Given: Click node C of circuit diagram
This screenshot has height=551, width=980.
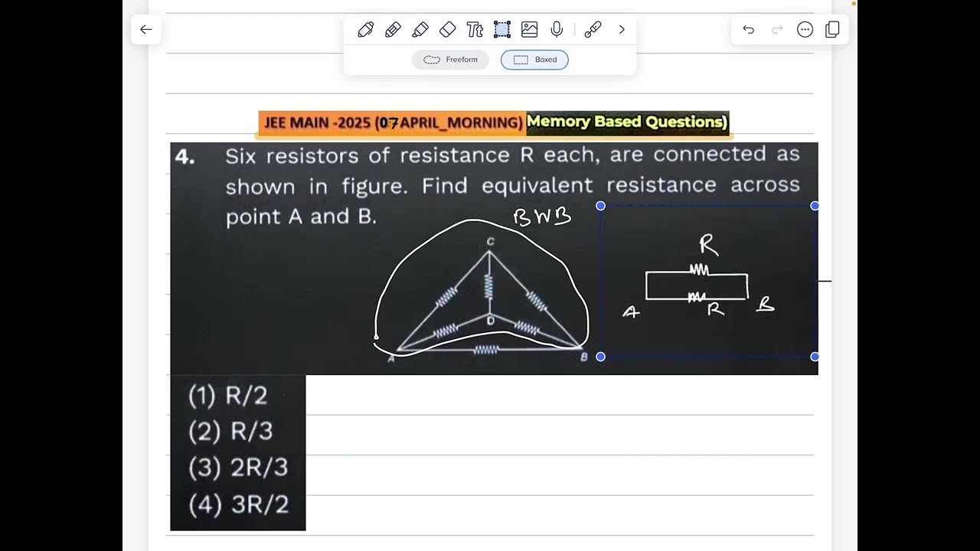Looking at the screenshot, I should coord(490,242).
